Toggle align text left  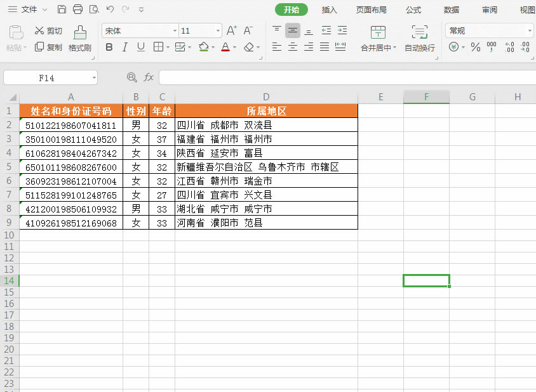(276, 47)
